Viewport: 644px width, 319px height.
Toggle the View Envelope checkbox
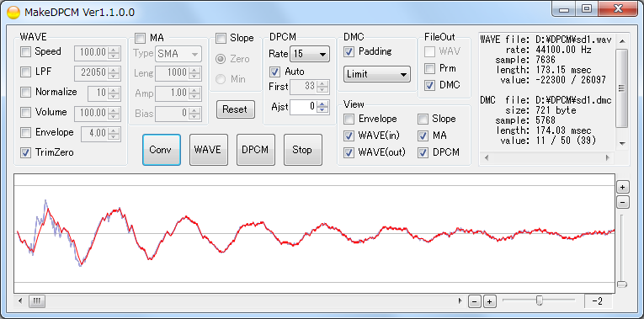(349, 119)
